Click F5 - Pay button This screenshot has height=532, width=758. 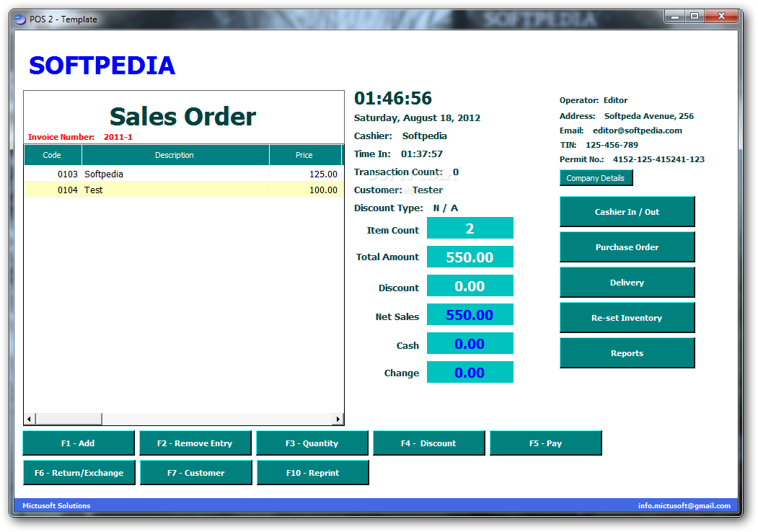coord(546,443)
